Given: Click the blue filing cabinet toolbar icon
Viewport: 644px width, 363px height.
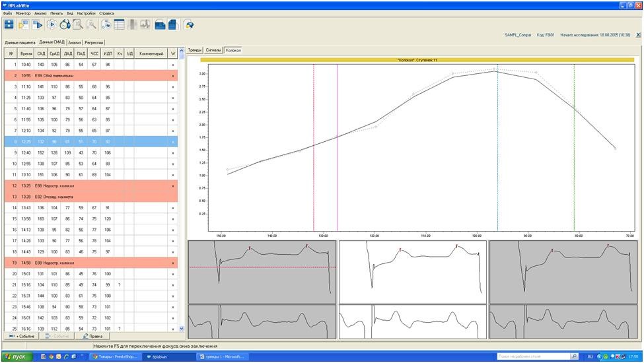Looking at the screenshot, I should 9,24.
